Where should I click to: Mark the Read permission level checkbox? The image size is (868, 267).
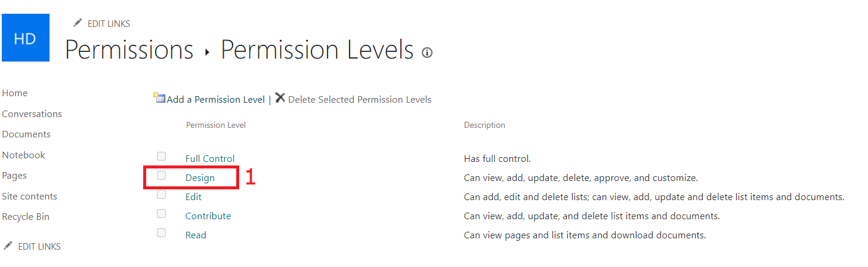coord(161,233)
